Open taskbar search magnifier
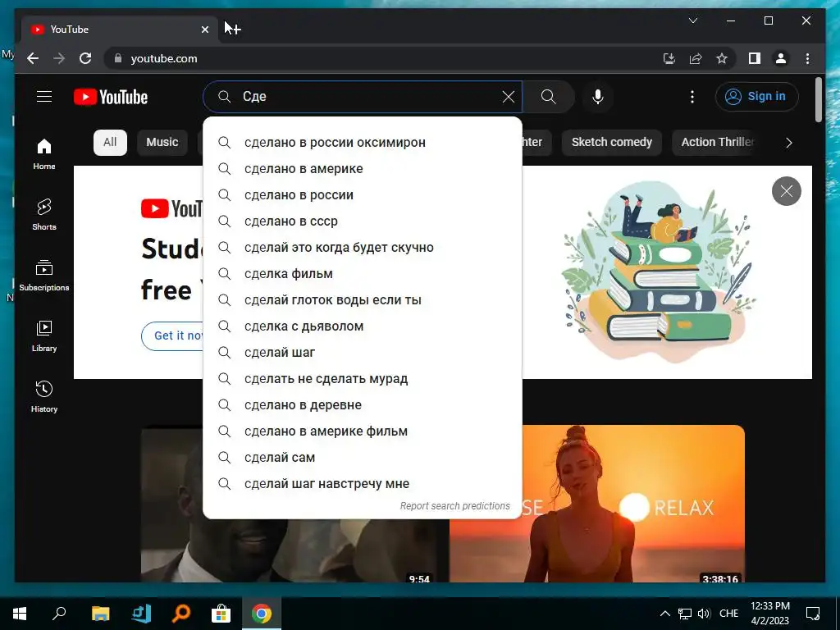Image resolution: width=840 pixels, height=630 pixels. (59, 614)
